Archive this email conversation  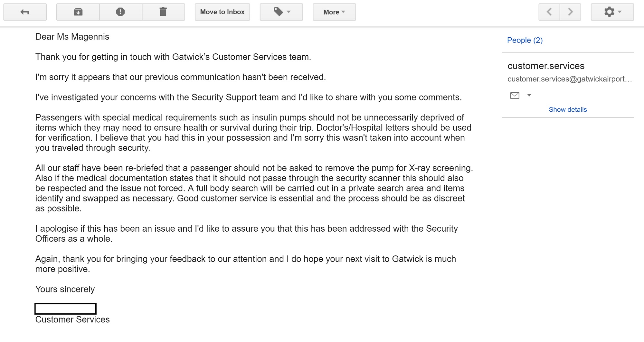78,12
